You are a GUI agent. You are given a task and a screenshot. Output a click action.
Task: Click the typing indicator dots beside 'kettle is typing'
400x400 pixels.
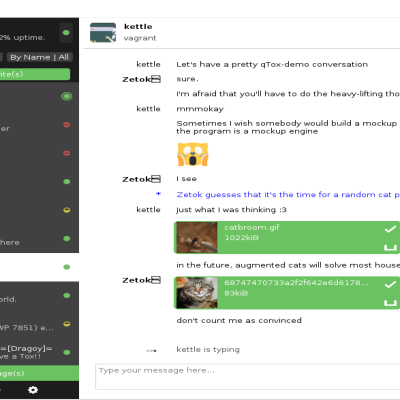coord(151,350)
